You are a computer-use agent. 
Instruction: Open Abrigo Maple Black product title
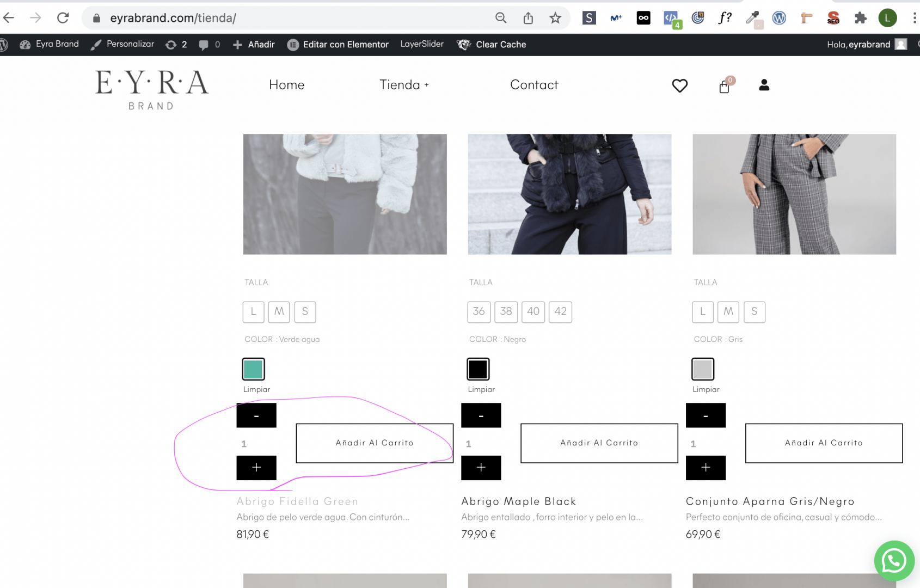pyautogui.click(x=519, y=501)
